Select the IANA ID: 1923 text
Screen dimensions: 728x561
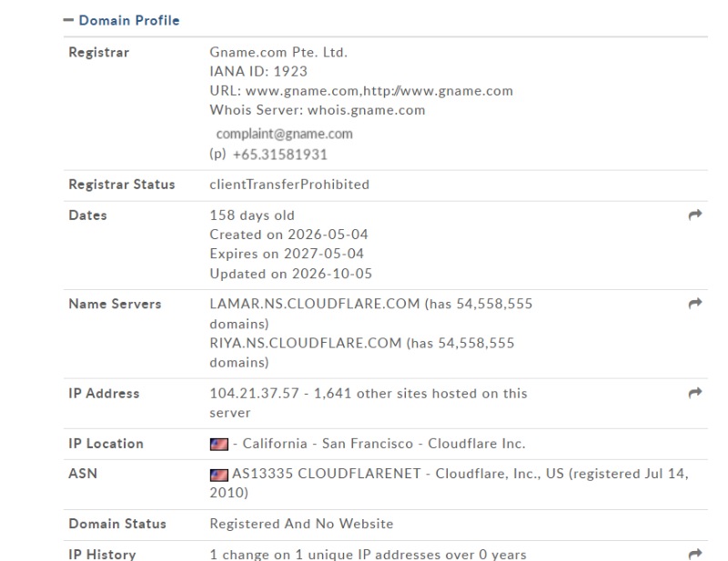(x=258, y=72)
